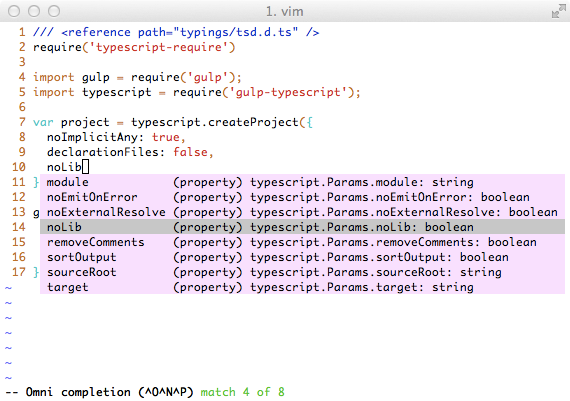Image resolution: width=570 pixels, height=401 pixels.
Task: Click the red close window button
Action: pyautogui.click(x=14, y=11)
